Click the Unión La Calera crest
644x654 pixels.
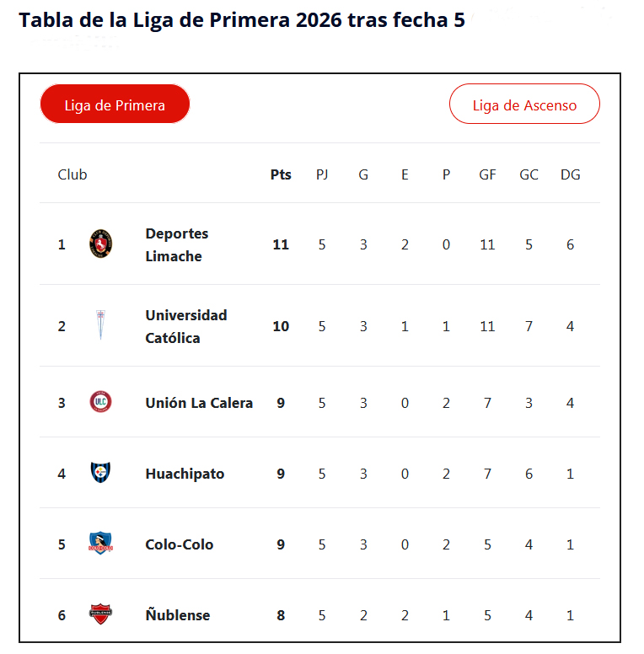click(101, 402)
